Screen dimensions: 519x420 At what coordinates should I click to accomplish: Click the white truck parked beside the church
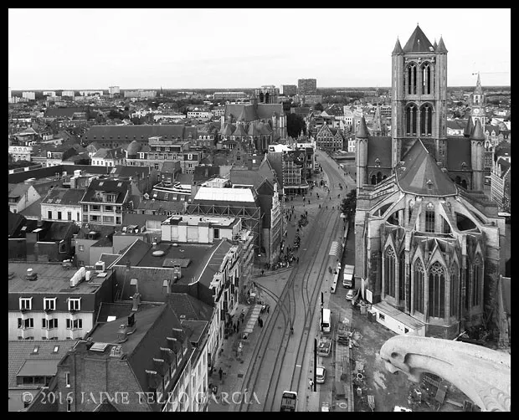click(x=348, y=275)
